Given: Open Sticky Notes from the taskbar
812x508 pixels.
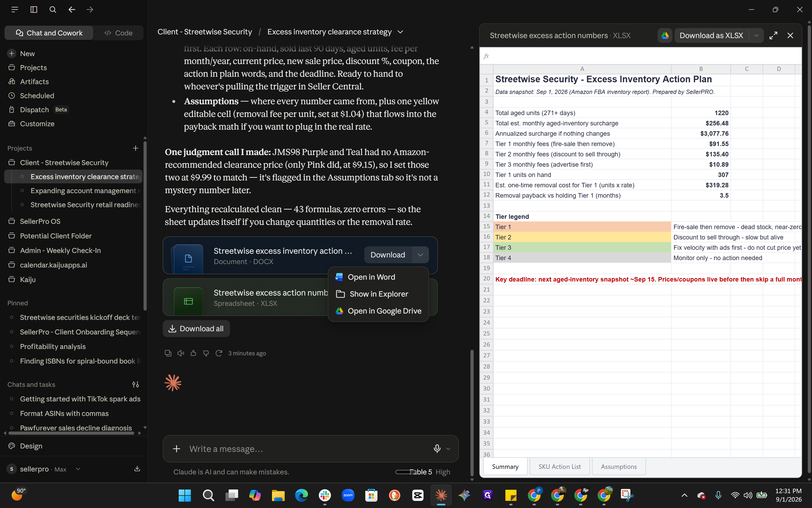Looking at the screenshot, I should tap(511, 495).
